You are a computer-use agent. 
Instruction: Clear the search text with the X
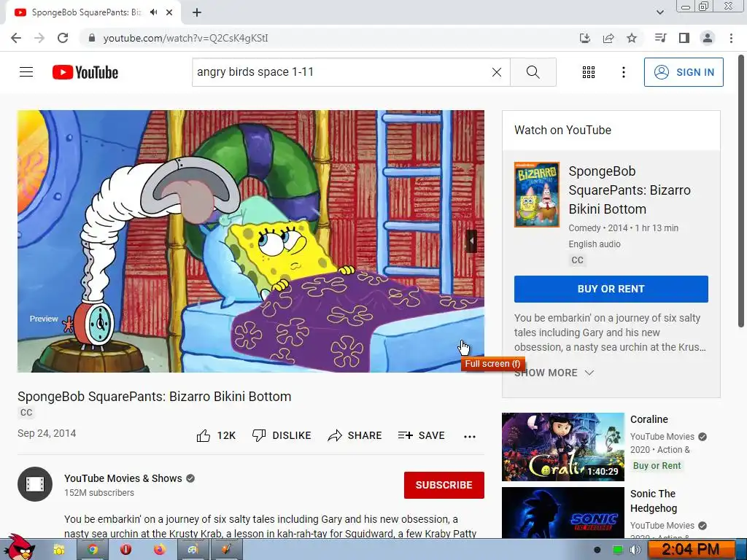click(496, 72)
